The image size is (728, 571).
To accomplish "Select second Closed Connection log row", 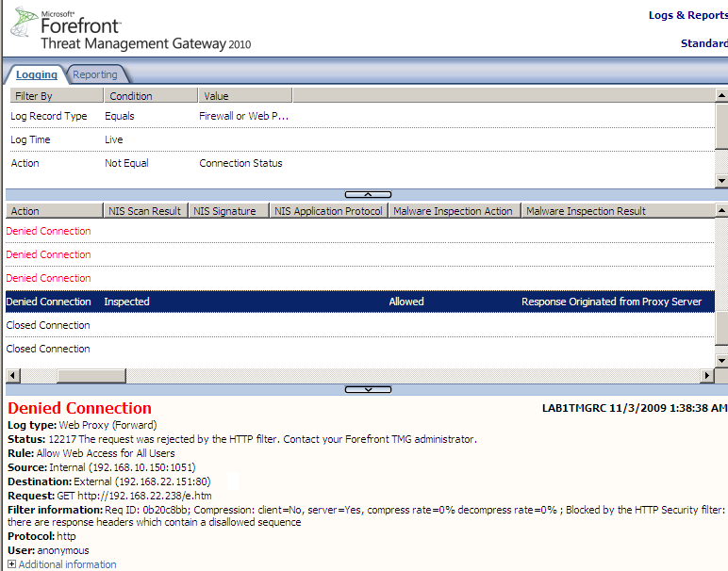I will 360,349.
